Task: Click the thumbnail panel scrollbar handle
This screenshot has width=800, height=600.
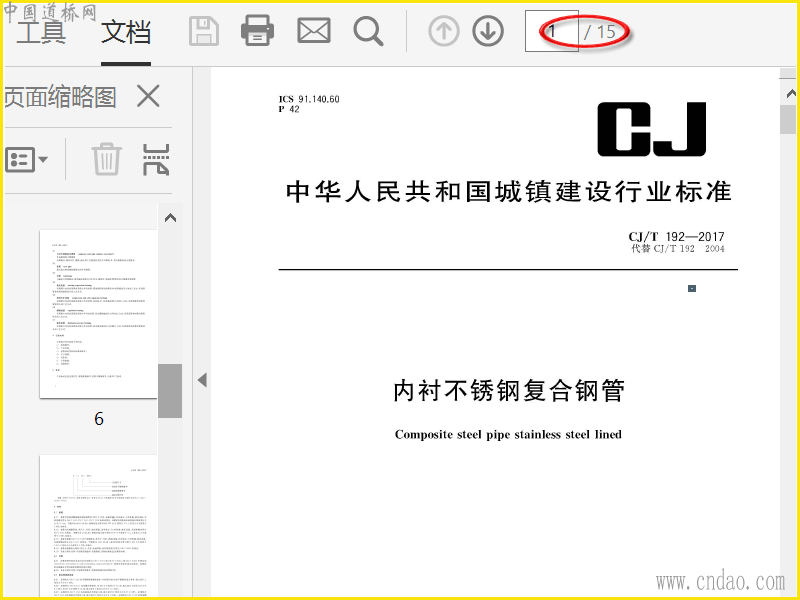Action: 170,391
